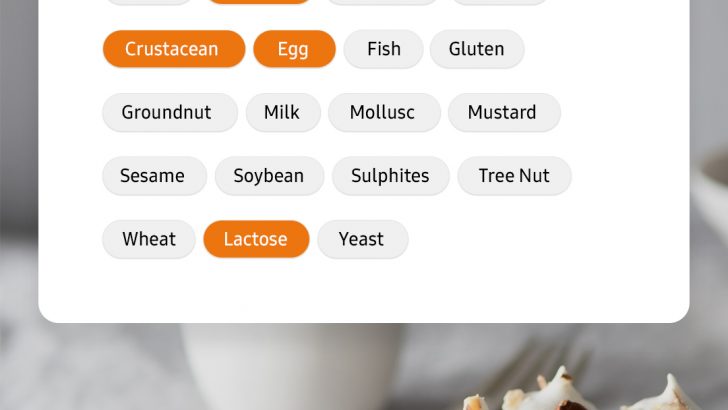Select the Fish allergen chip

(383, 49)
